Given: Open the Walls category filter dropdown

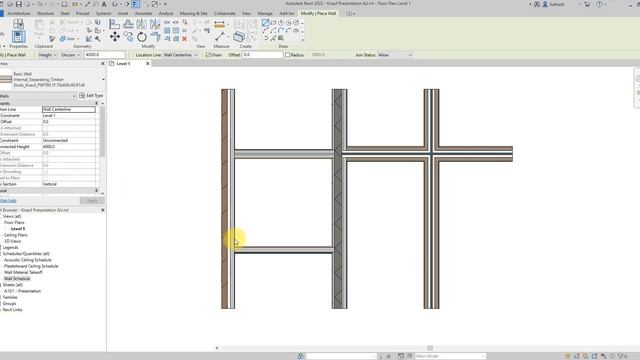Looking at the screenshot, I should tap(38, 96).
